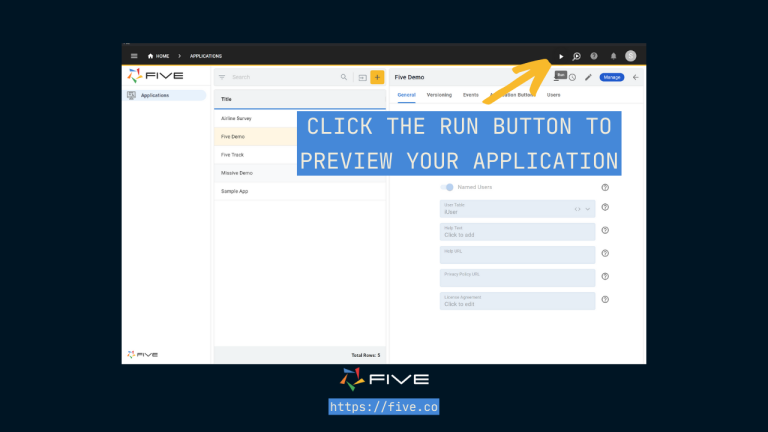The image size is (768, 432).
Task: Click the Help URL input field
Action: coord(517,255)
